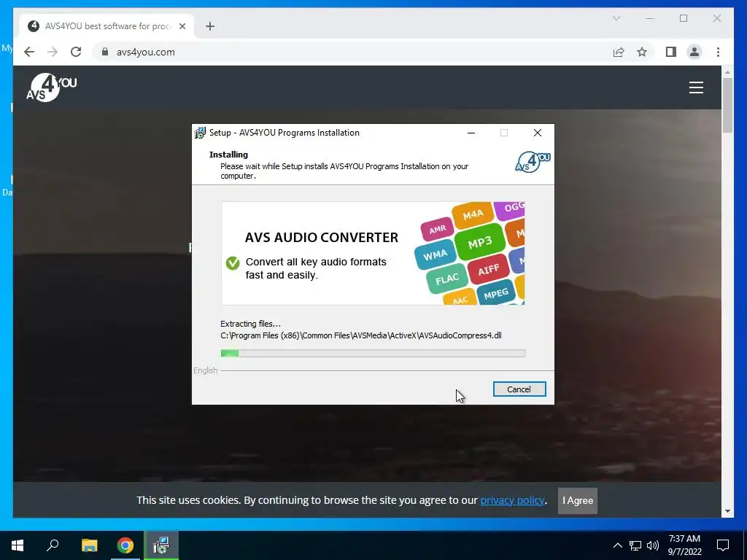Screen dimensions: 747x560
Task: Open the tab search chevron
Action: (x=616, y=18)
